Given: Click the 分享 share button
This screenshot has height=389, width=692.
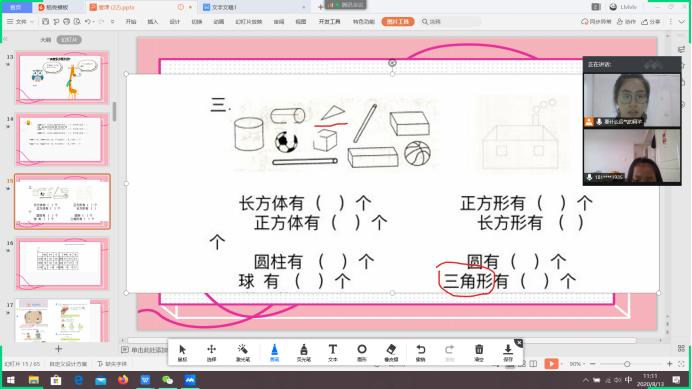Looking at the screenshot, I should (x=651, y=22).
